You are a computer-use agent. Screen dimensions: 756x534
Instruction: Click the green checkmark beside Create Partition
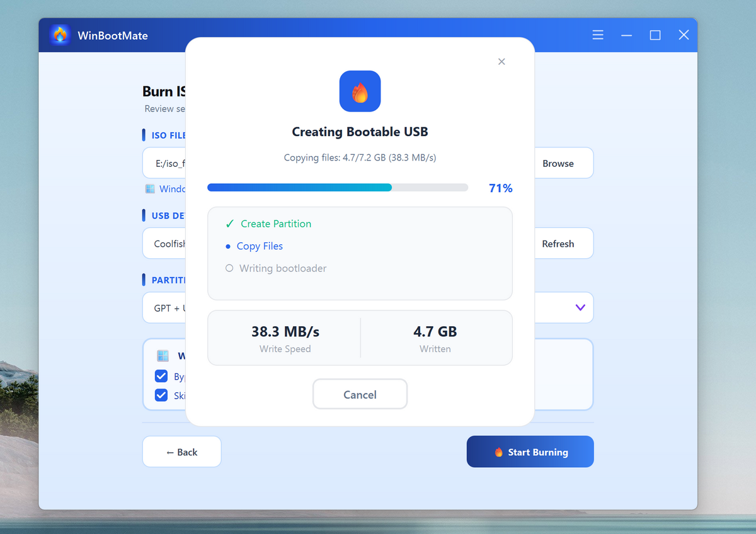pyautogui.click(x=229, y=224)
